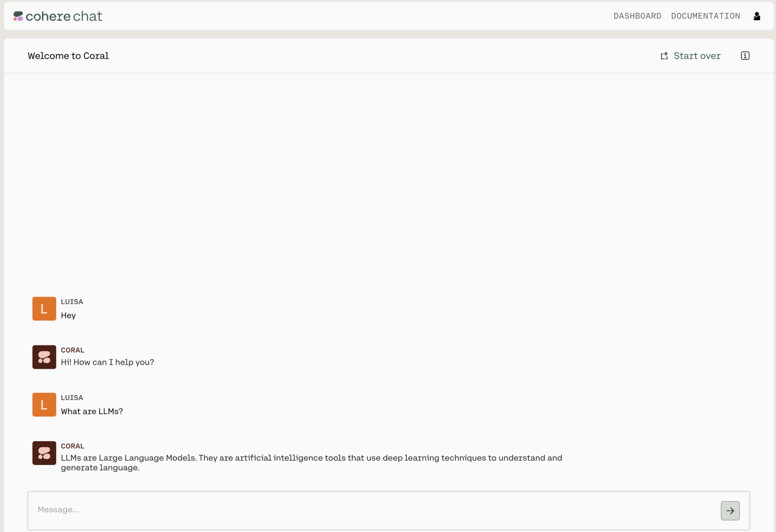
Task: Click the Cohere chat logo
Action: [58, 16]
